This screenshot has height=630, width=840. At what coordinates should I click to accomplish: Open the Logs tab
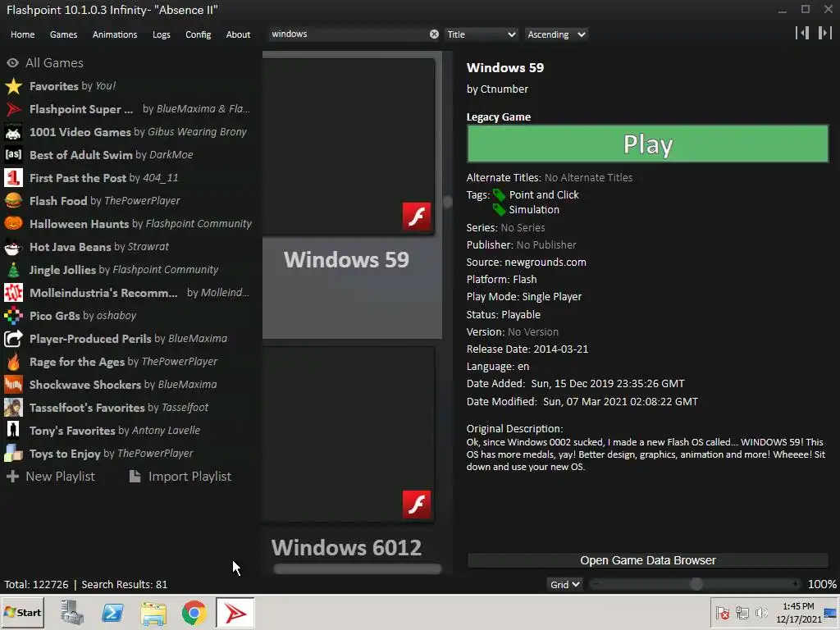(162, 34)
